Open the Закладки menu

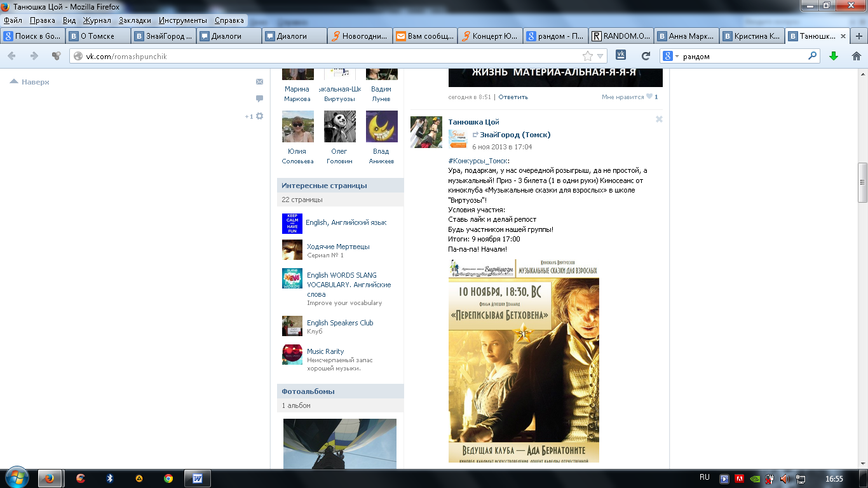[135, 20]
